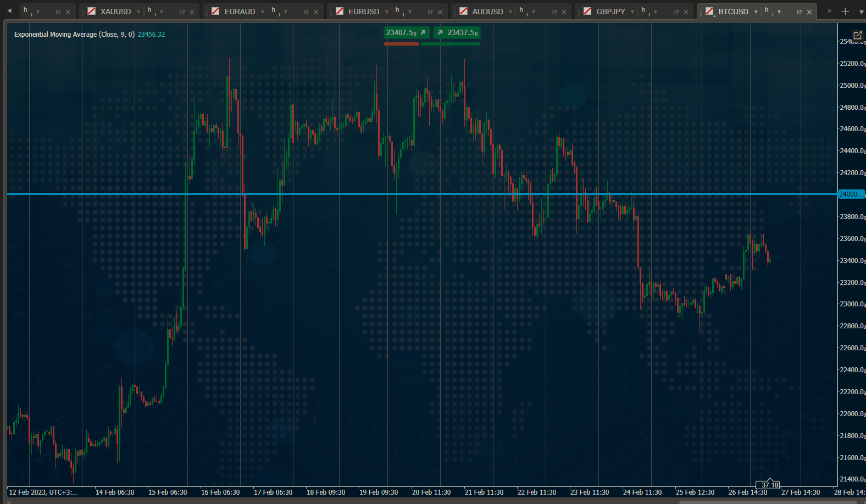Pop out chart using top-right corner icon

(857, 36)
